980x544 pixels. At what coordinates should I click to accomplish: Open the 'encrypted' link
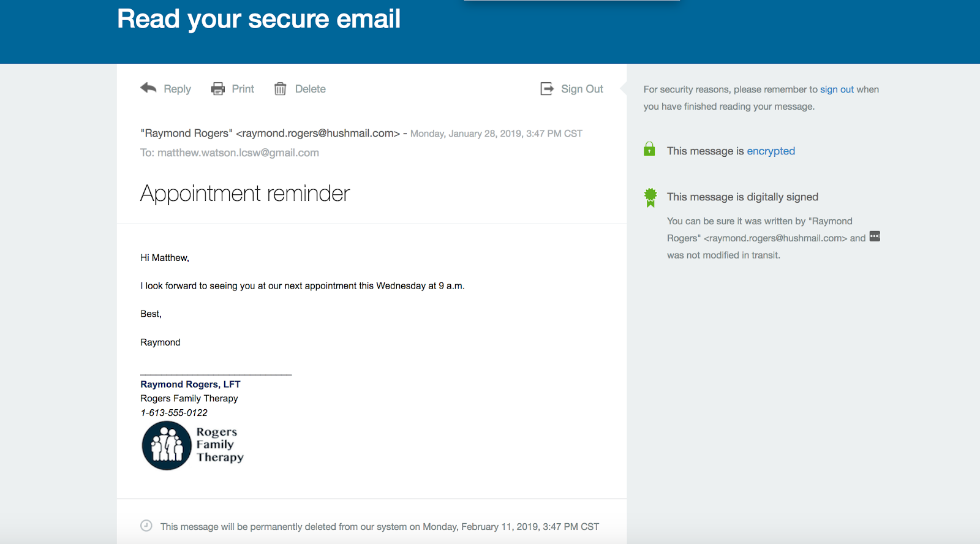point(771,151)
